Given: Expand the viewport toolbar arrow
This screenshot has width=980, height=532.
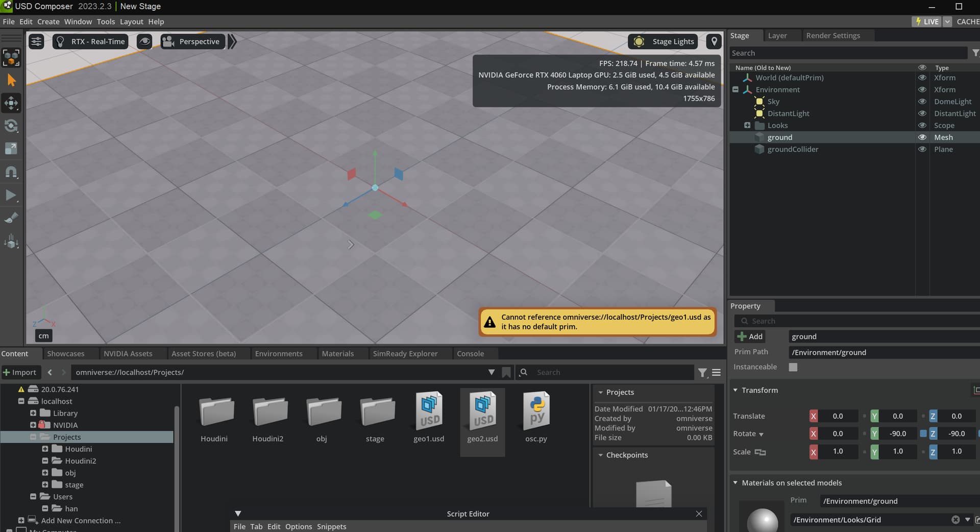Looking at the screenshot, I should (232, 41).
